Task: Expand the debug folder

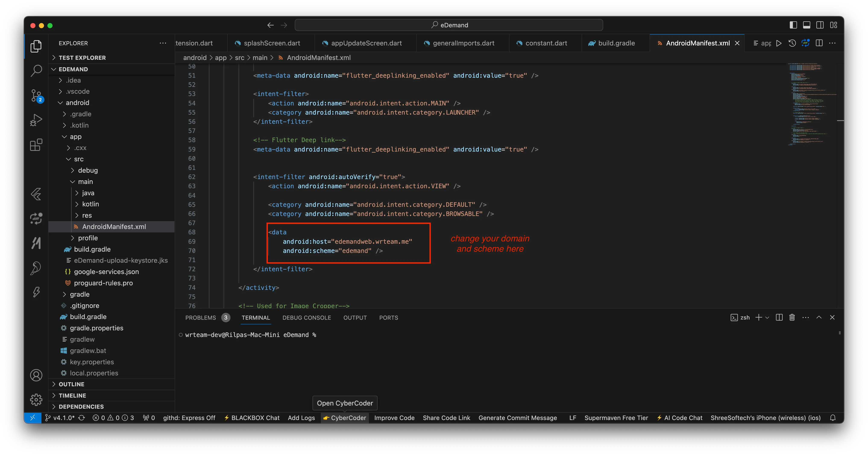Action: coord(112,171)
